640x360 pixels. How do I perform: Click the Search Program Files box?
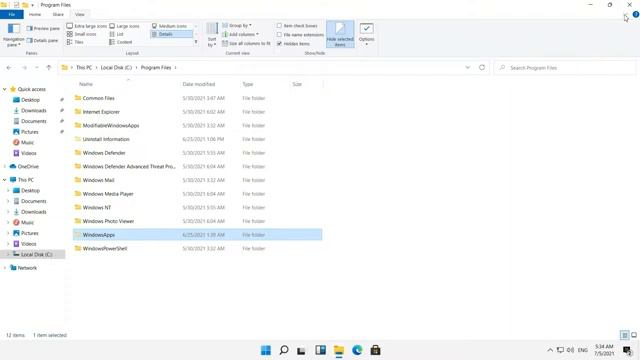pyautogui.click(x=565, y=68)
